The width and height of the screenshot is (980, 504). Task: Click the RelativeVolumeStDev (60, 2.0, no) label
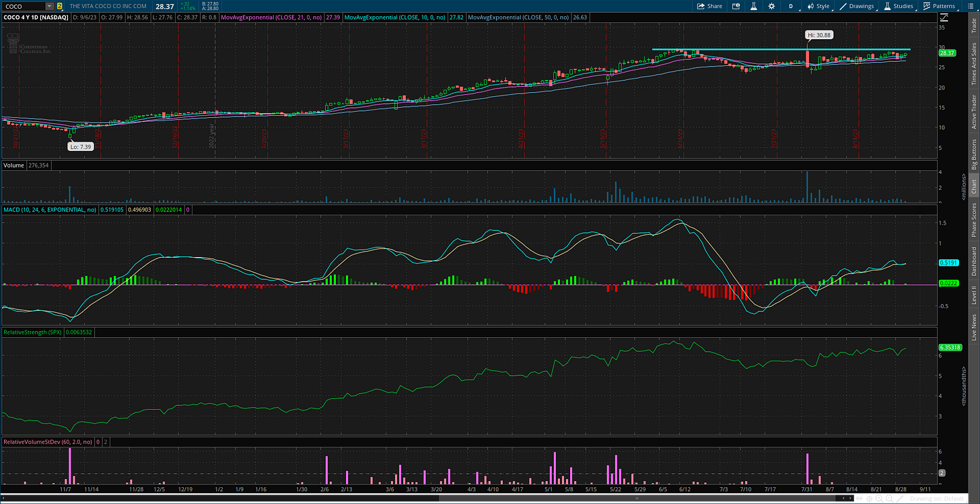tap(48, 442)
